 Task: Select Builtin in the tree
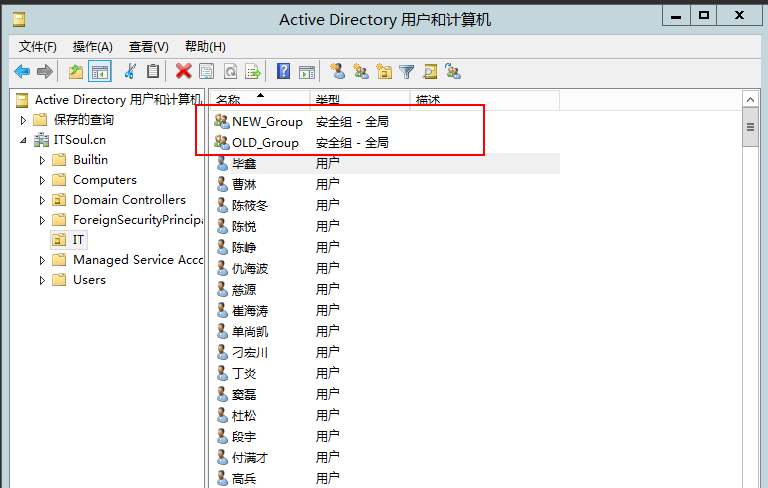90,160
